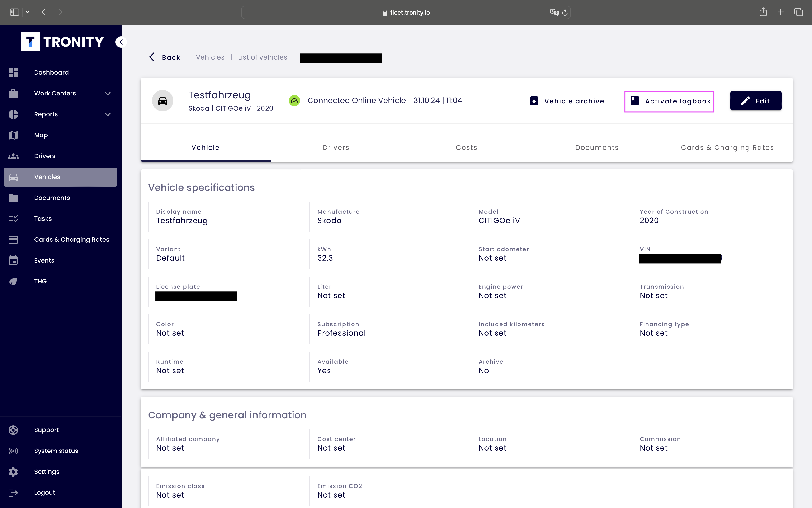Click the fleet.tronity.io address bar

click(x=406, y=12)
